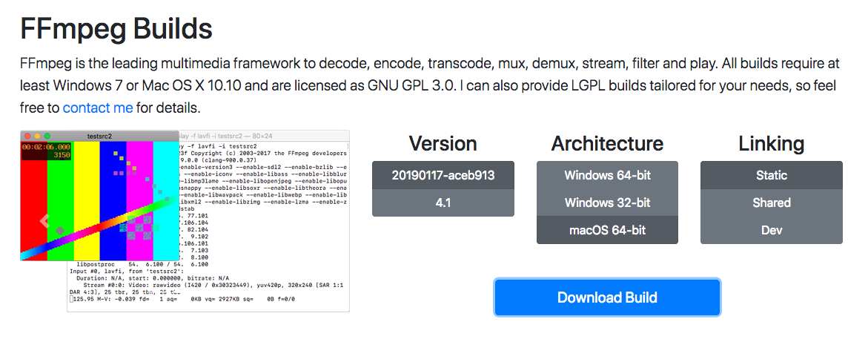
Task: Select Windows 64-bit architecture
Action: [x=607, y=175]
